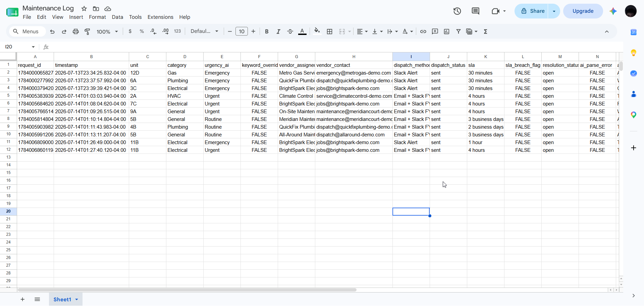Open the vertical align dropdown

pyautogui.click(x=377, y=32)
